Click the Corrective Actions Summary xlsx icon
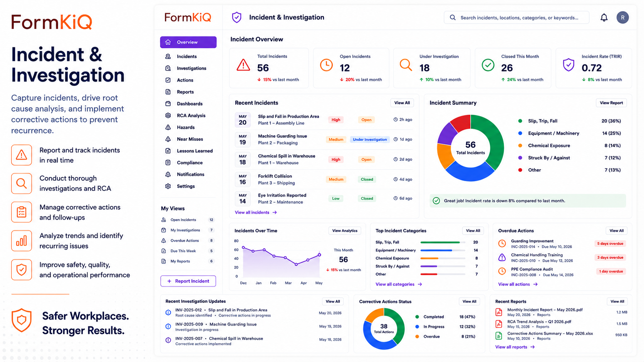Screen dimensions: 644x362 pos(499,336)
